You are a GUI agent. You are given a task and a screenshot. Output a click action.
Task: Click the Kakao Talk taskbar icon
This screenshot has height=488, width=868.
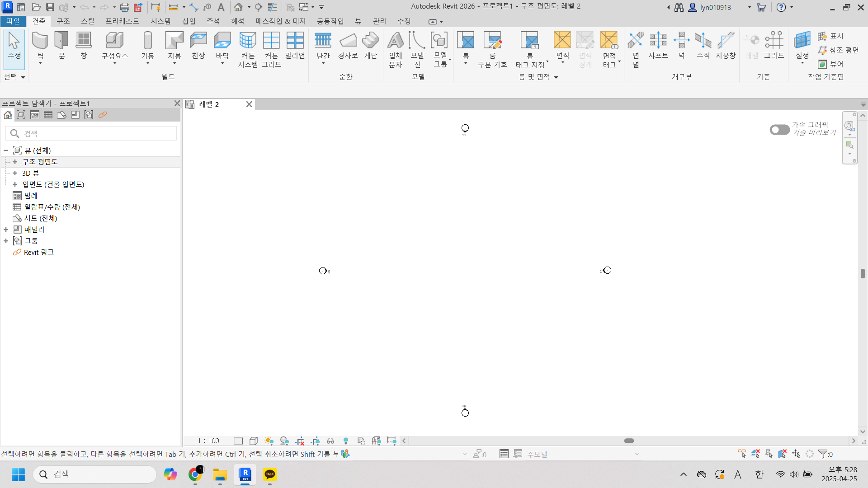click(x=270, y=474)
